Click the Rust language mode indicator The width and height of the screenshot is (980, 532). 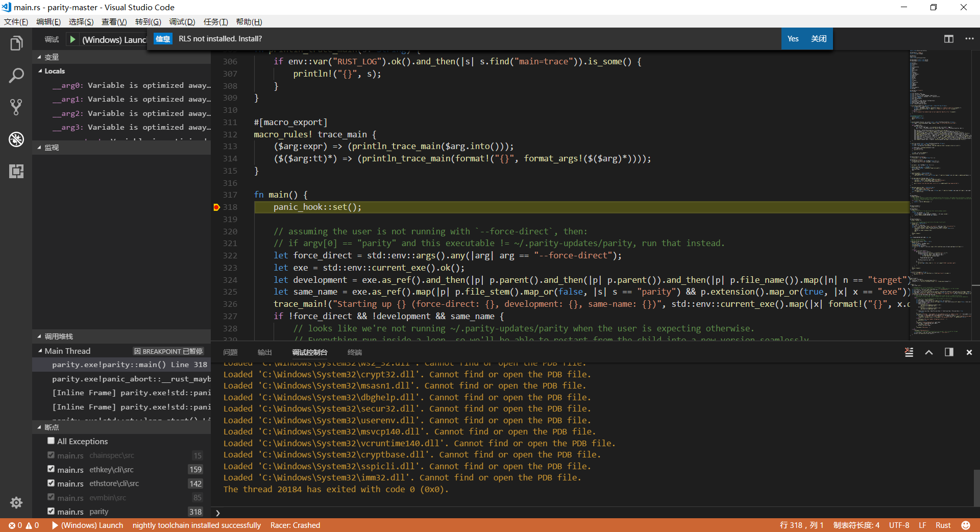coord(943,525)
